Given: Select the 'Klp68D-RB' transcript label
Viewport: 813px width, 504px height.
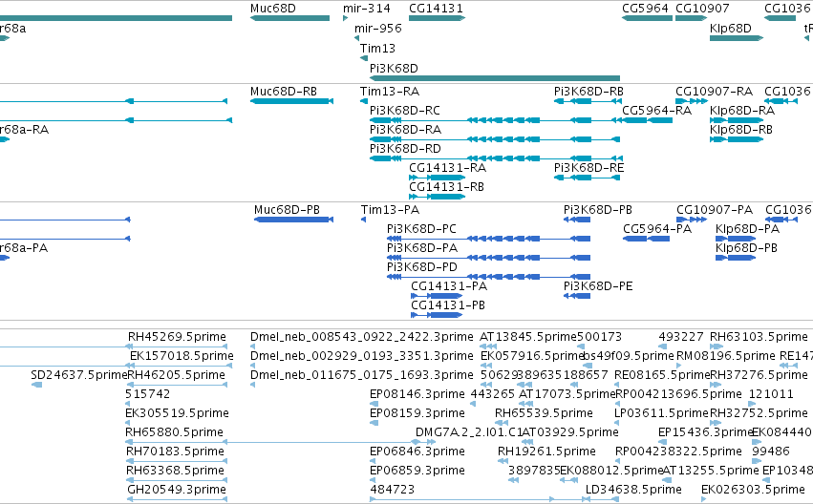Looking at the screenshot, I should click(x=741, y=130).
